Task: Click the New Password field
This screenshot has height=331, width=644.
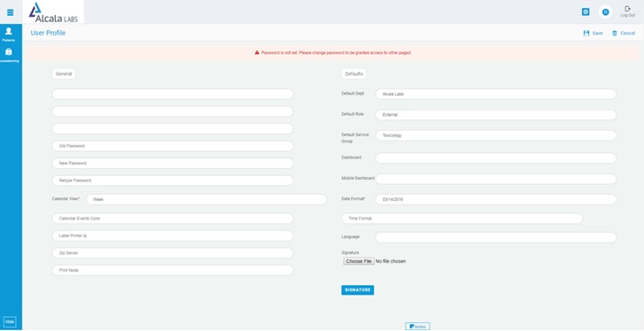Action: [173, 163]
